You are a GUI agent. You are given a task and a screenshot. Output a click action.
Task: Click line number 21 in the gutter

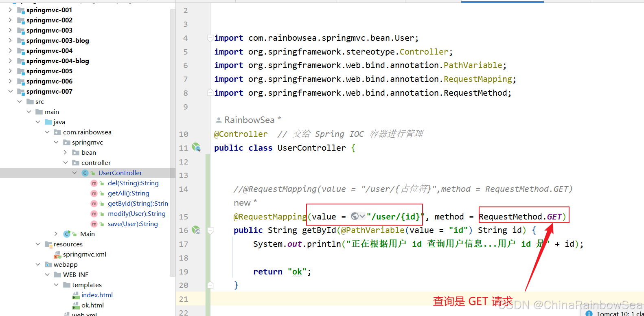click(184, 299)
